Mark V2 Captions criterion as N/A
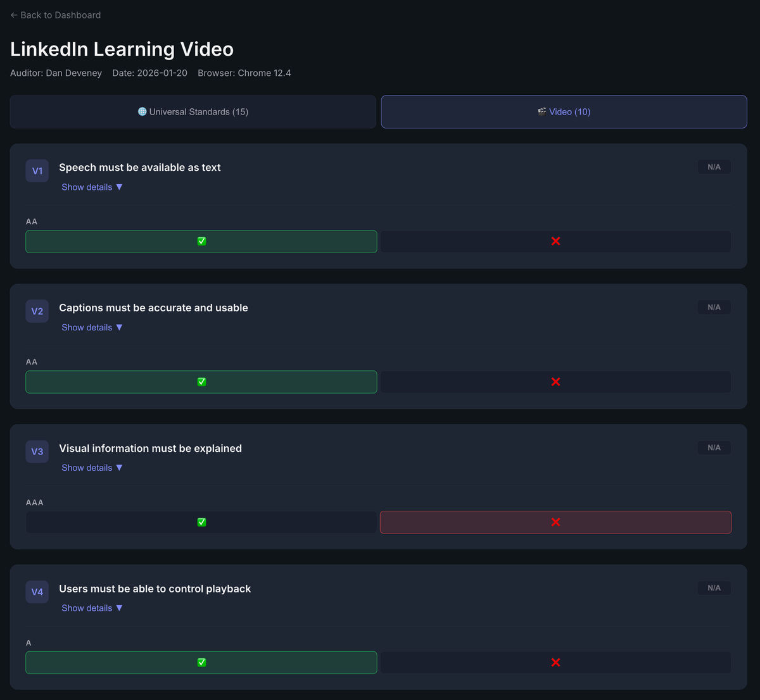760x700 pixels. coord(714,308)
